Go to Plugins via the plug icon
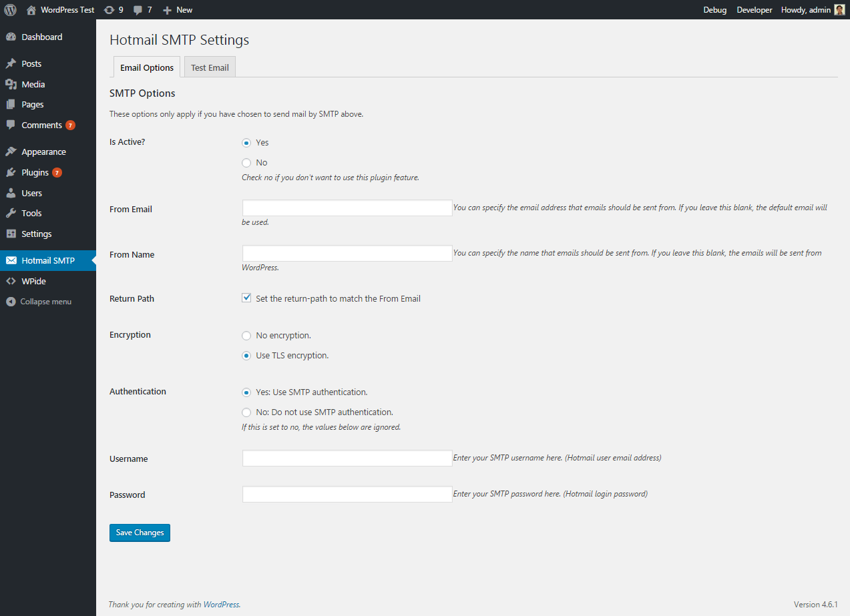This screenshot has width=850, height=616. click(x=11, y=172)
